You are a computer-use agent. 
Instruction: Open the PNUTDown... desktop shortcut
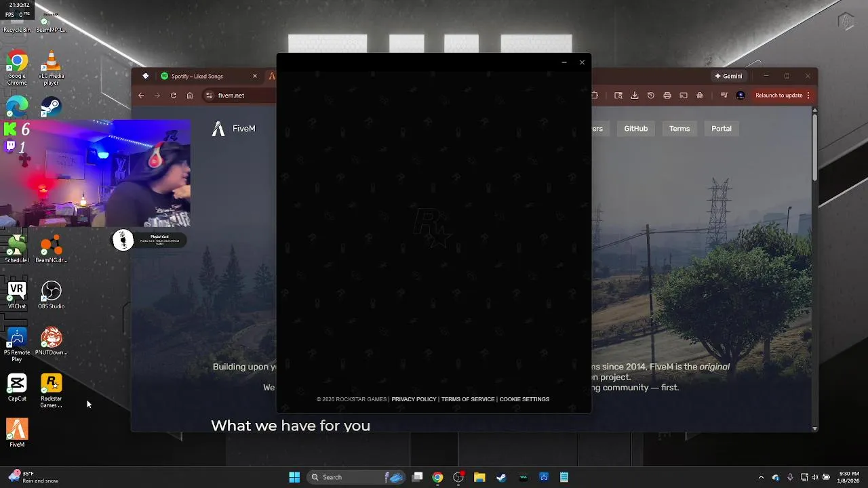pos(51,342)
